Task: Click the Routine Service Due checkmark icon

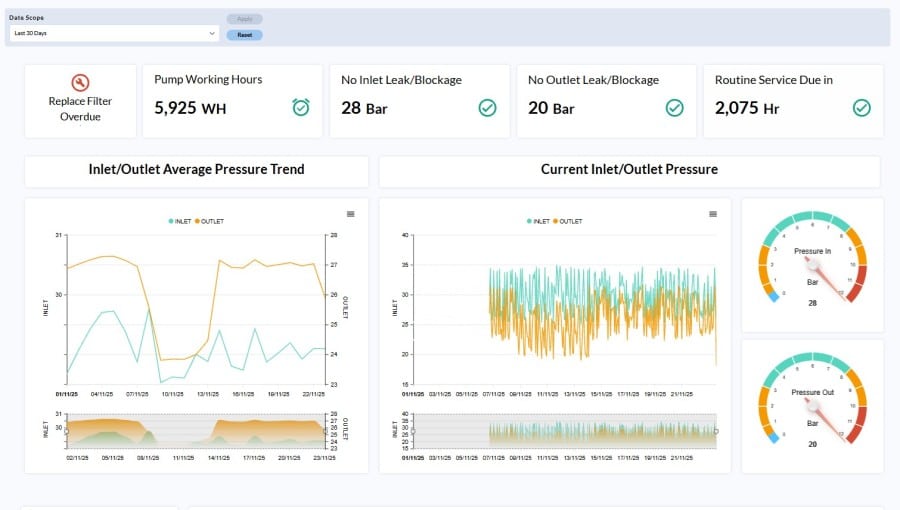Action: click(x=861, y=107)
